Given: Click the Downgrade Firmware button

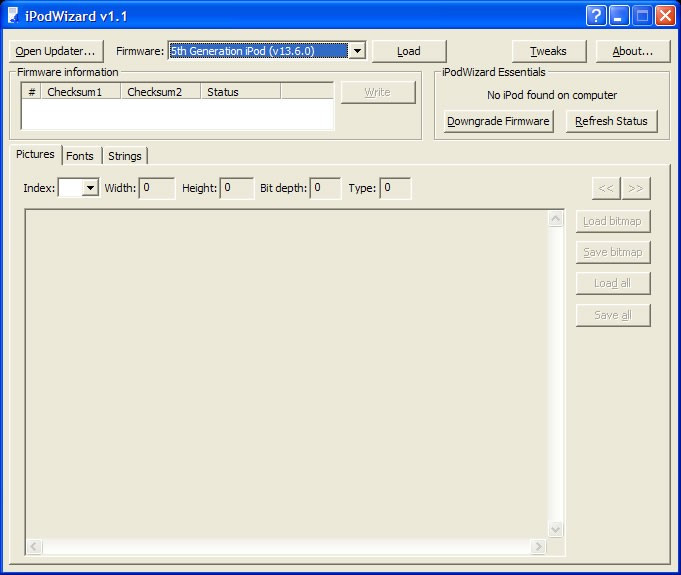Looking at the screenshot, I should pos(498,121).
